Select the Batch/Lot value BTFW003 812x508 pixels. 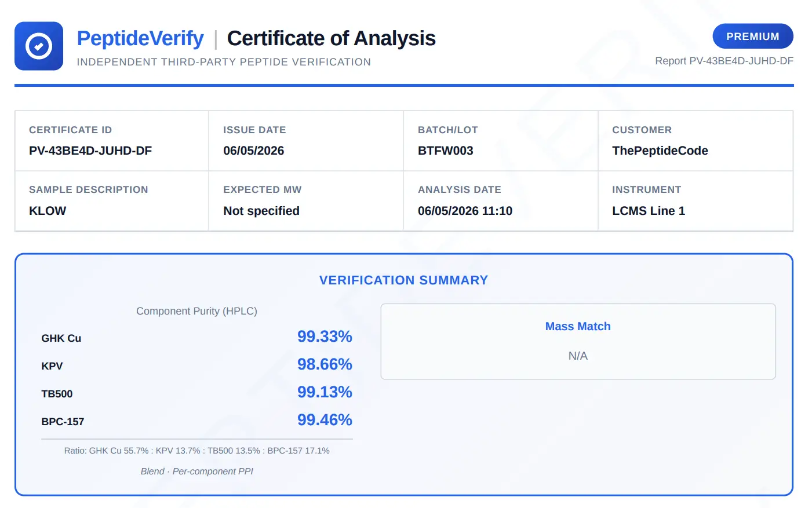[445, 151]
